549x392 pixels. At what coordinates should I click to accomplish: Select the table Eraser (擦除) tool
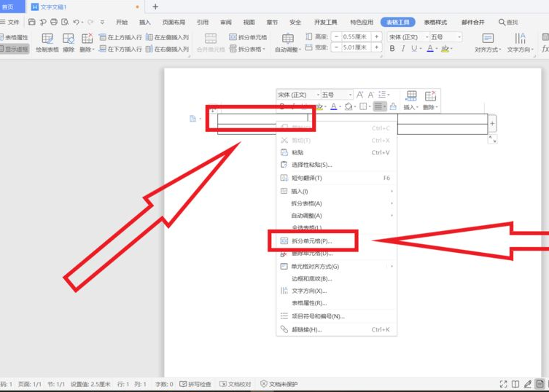click(68, 42)
